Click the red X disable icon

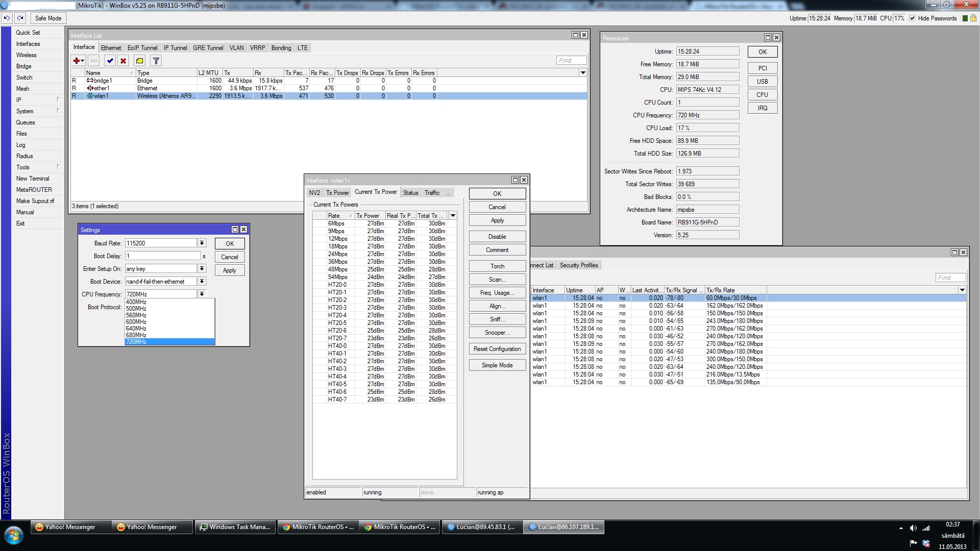coord(123,61)
